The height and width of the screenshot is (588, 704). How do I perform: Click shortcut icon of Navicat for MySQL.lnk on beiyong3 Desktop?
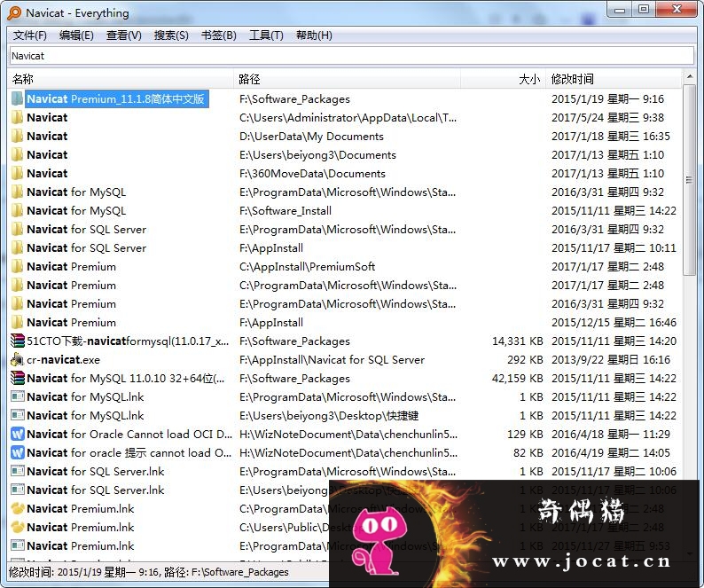17,416
